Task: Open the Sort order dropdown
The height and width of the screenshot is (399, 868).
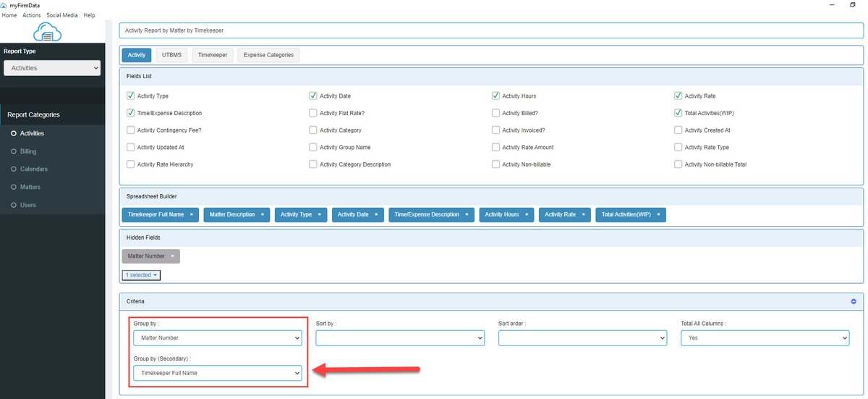Action: (582, 338)
